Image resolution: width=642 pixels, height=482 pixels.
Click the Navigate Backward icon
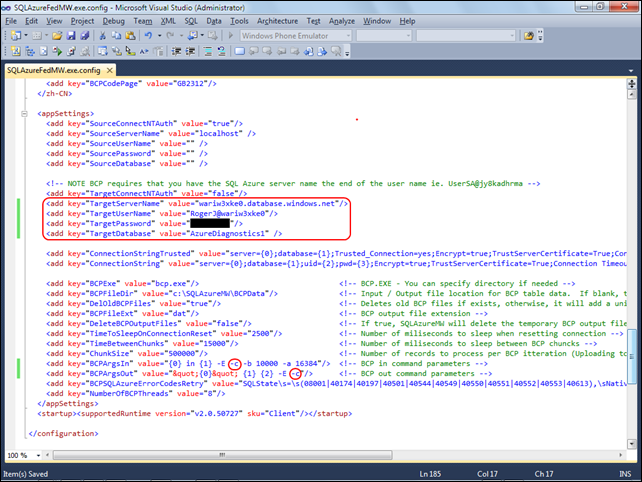(192, 36)
